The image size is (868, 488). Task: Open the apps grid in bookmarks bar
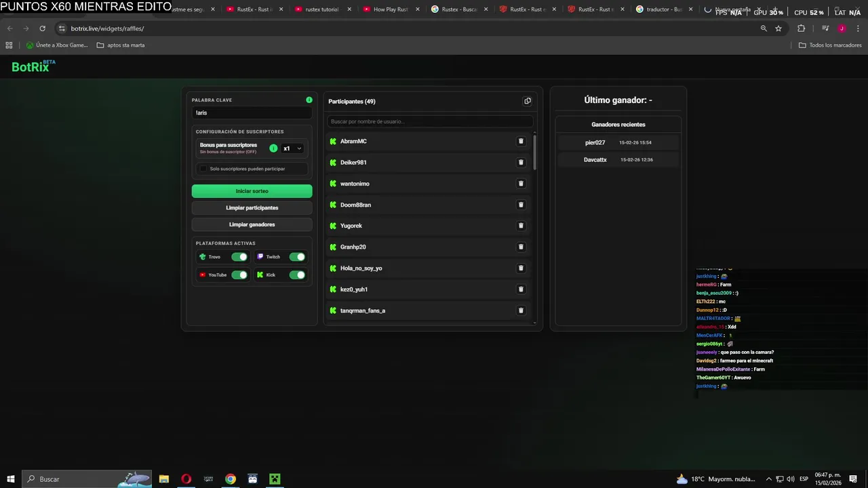tap(9, 45)
